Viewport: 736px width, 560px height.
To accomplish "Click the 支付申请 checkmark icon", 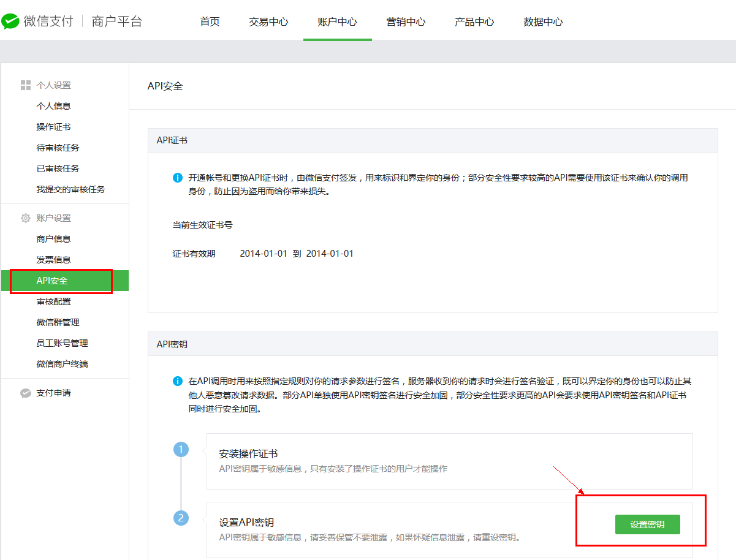I will (x=26, y=393).
